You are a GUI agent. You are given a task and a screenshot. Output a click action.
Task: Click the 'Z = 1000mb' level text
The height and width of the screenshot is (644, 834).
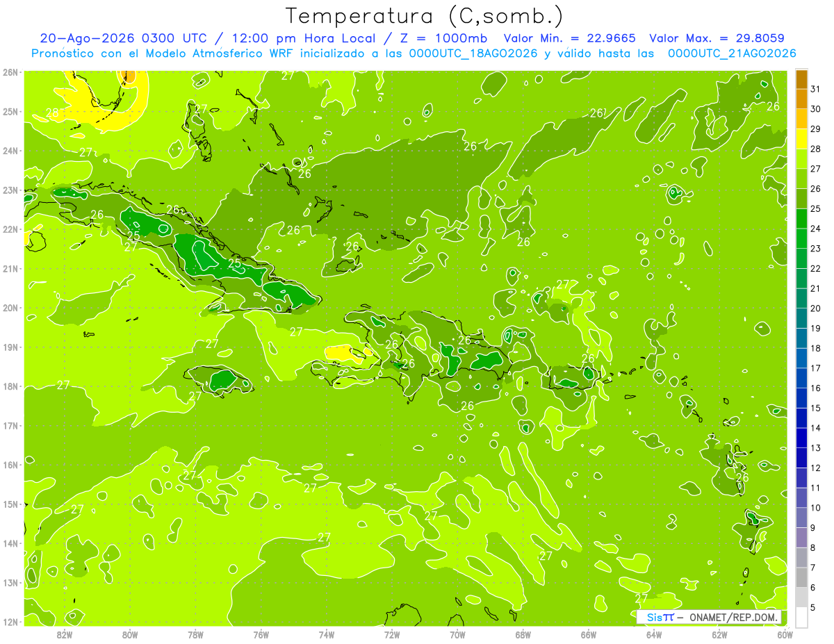442,38
